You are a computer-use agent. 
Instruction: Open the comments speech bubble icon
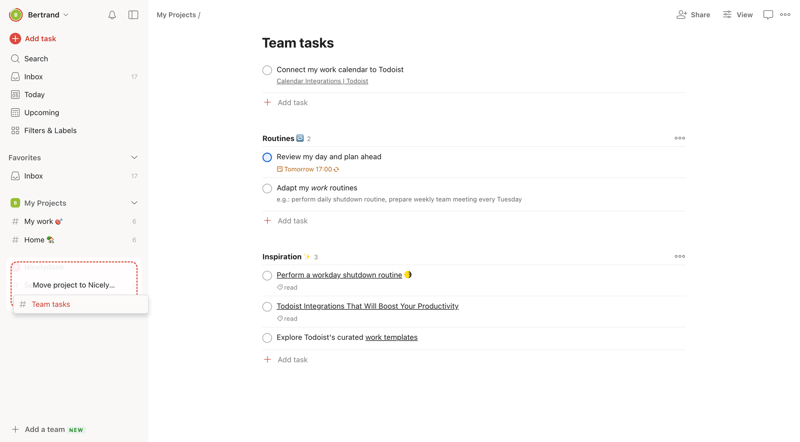click(768, 15)
